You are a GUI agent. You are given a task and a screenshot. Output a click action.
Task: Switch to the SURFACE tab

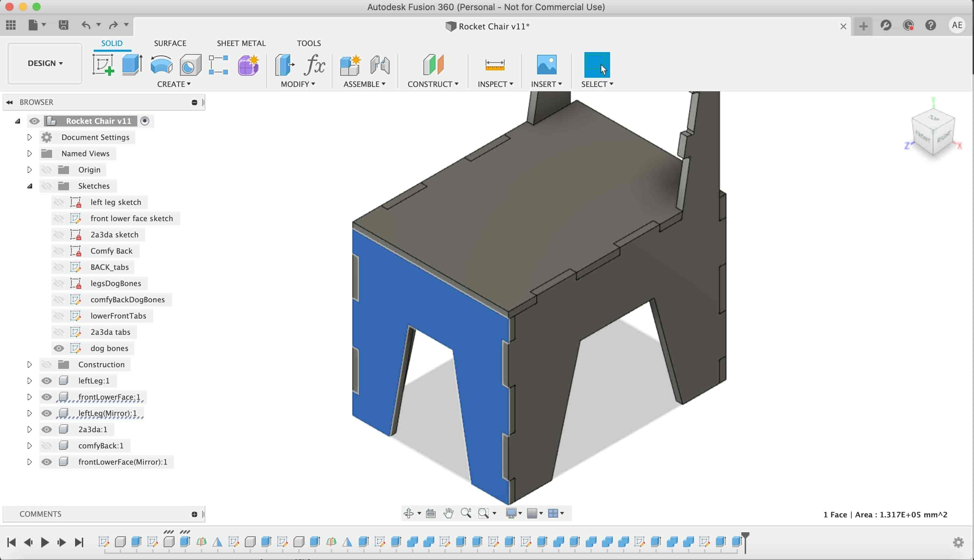[170, 44]
